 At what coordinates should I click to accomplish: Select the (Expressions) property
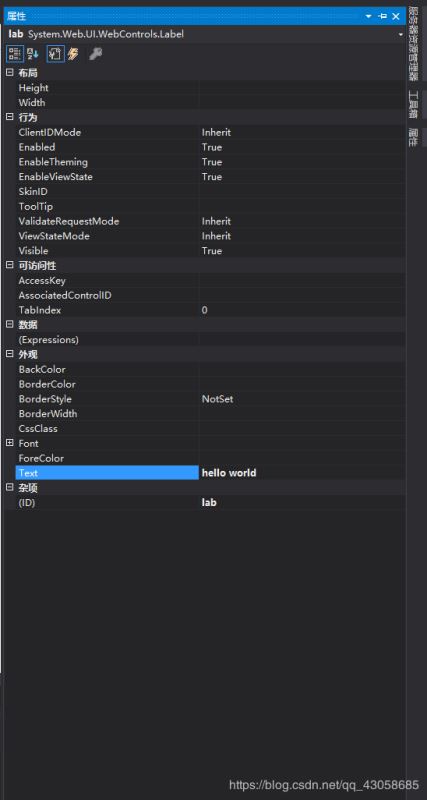point(48,339)
